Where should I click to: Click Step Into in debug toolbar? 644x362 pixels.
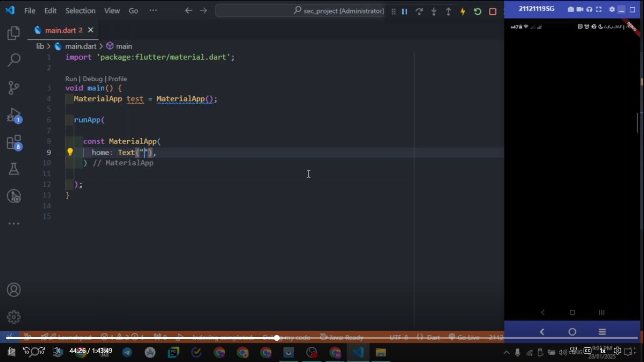pos(434,11)
